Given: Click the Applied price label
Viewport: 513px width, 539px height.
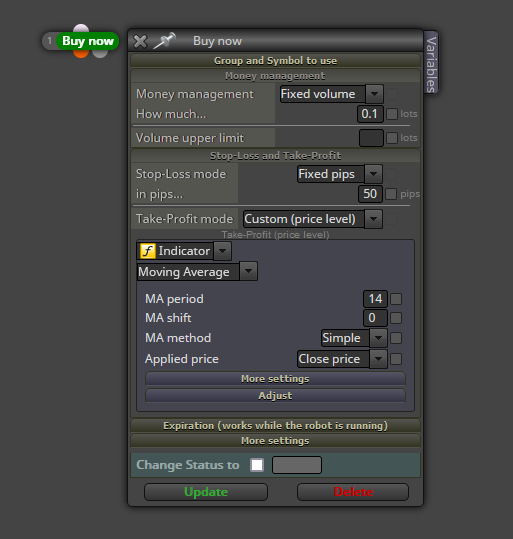Looking at the screenshot, I should tap(182, 359).
